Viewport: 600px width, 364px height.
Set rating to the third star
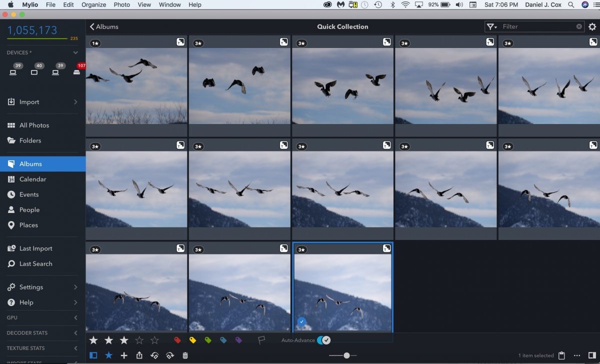124,340
